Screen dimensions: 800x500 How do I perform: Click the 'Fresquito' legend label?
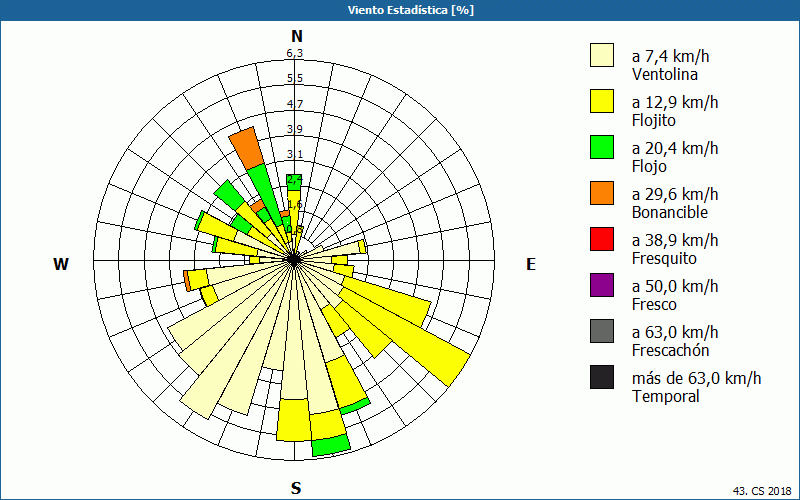[664, 258]
